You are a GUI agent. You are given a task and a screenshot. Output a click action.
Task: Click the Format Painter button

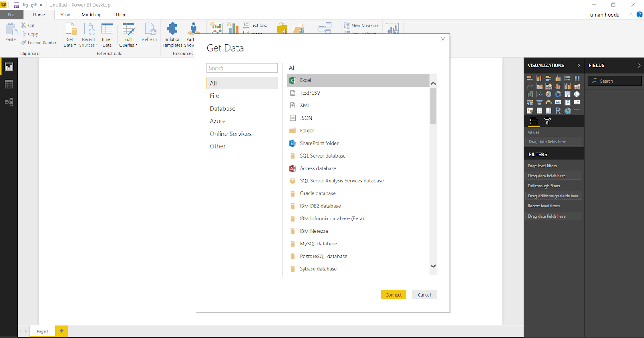pyautogui.click(x=39, y=43)
